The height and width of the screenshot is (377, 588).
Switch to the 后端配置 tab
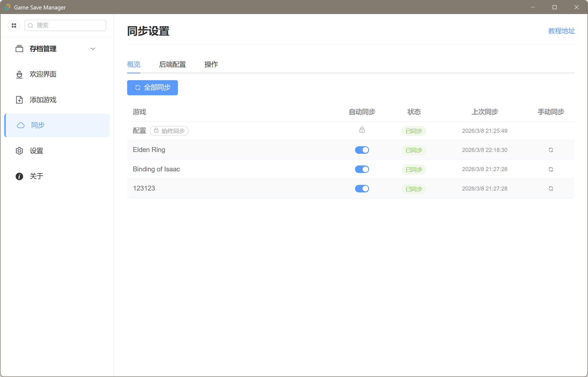pyautogui.click(x=173, y=64)
